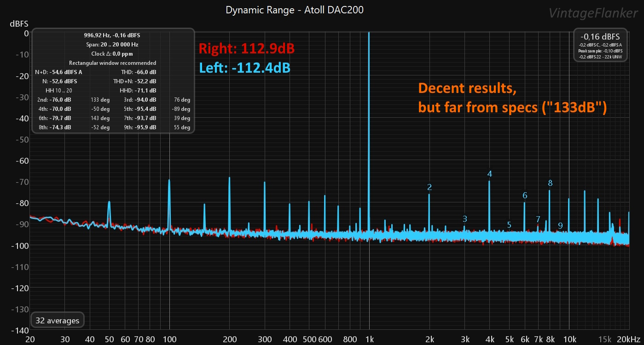The image size is (644, 345).
Task: Click harmonic marker "9" near 9k
Action: (560, 225)
